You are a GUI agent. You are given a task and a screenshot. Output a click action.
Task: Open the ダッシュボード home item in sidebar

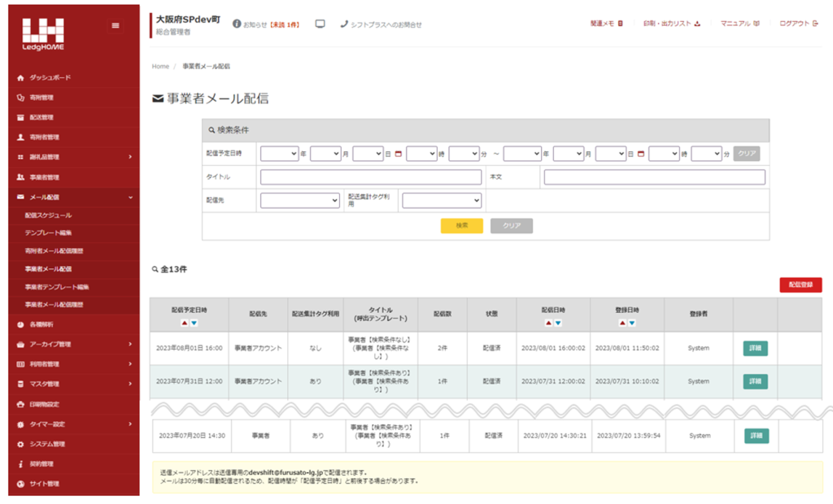(x=50, y=77)
